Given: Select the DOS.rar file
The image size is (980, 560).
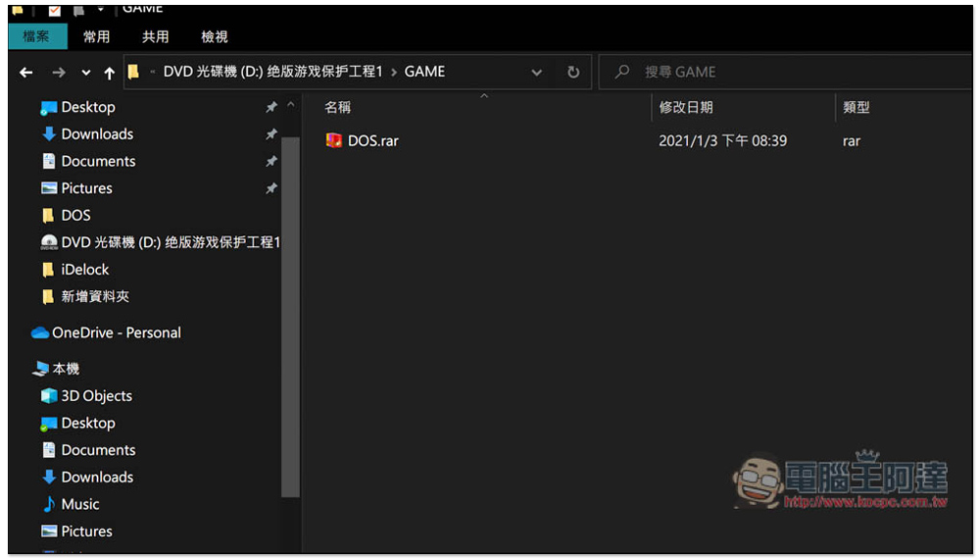Looking at the screenshot, I should [373, 141].
